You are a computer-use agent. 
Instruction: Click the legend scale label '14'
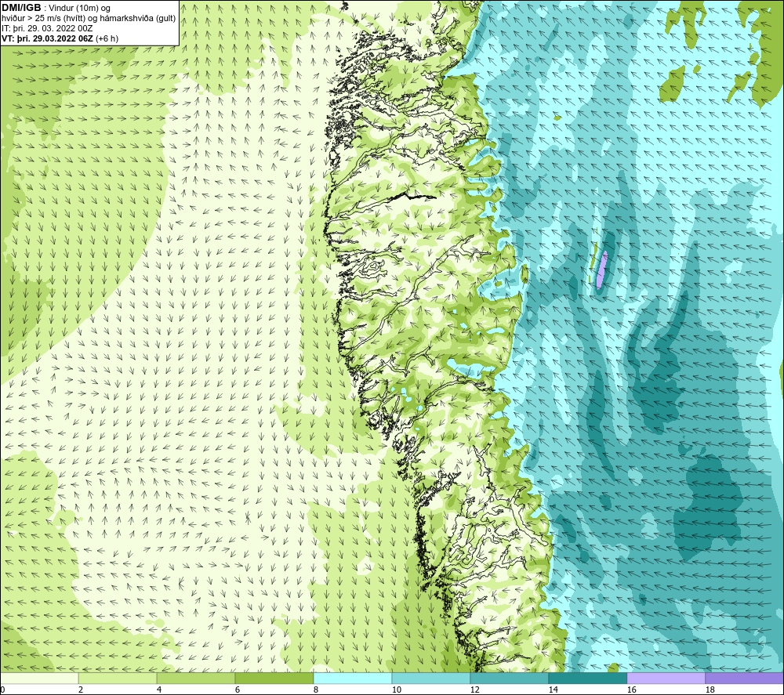553,690
